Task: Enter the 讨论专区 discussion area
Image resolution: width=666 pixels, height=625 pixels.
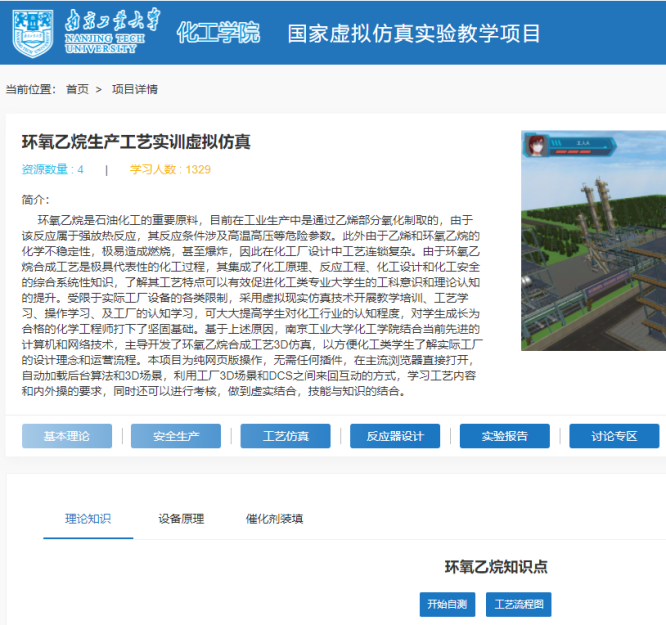Action: pos(614,436)
